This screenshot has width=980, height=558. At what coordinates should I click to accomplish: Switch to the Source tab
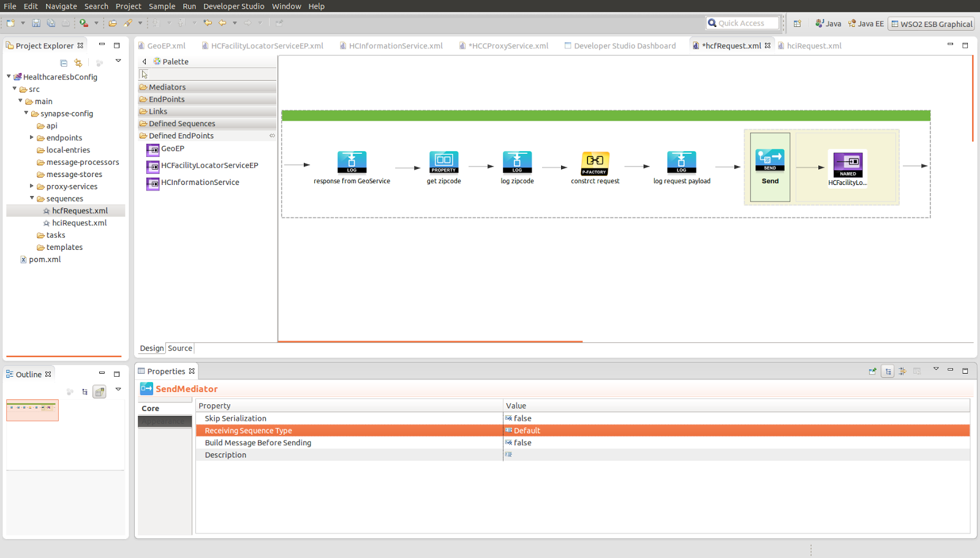pos(180,349)
